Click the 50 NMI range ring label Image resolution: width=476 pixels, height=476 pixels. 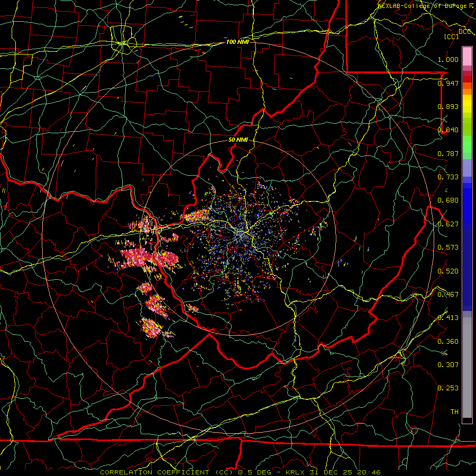[238, 140]
